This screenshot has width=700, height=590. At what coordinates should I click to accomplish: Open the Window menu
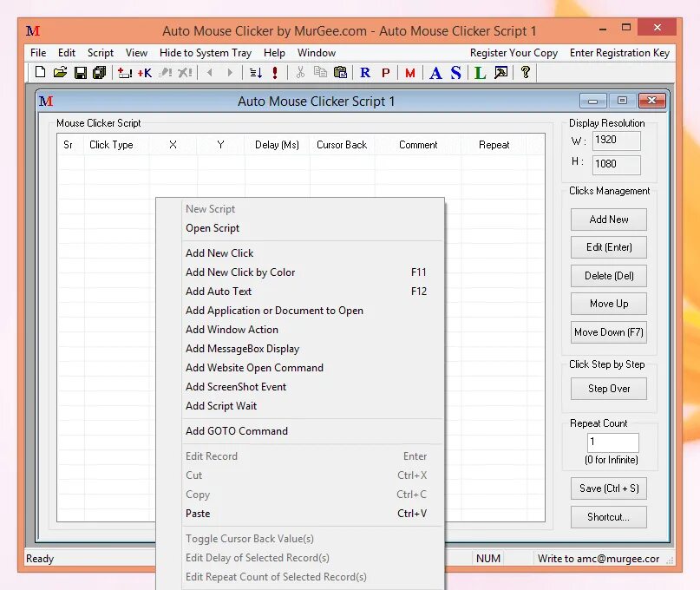pos(317,53)
